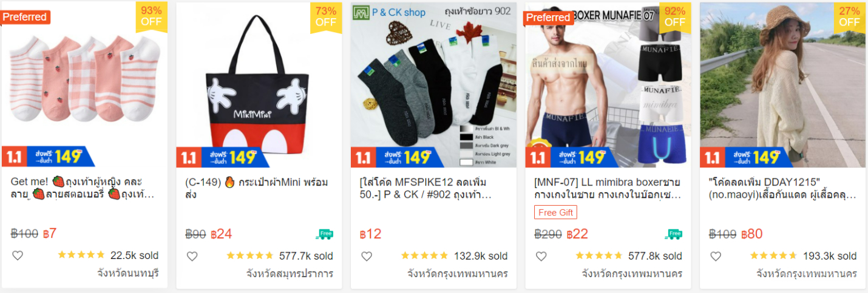Click star rating on 132.9k sold socks
This screenshot has width=868, height=293.
pos(424,255)
